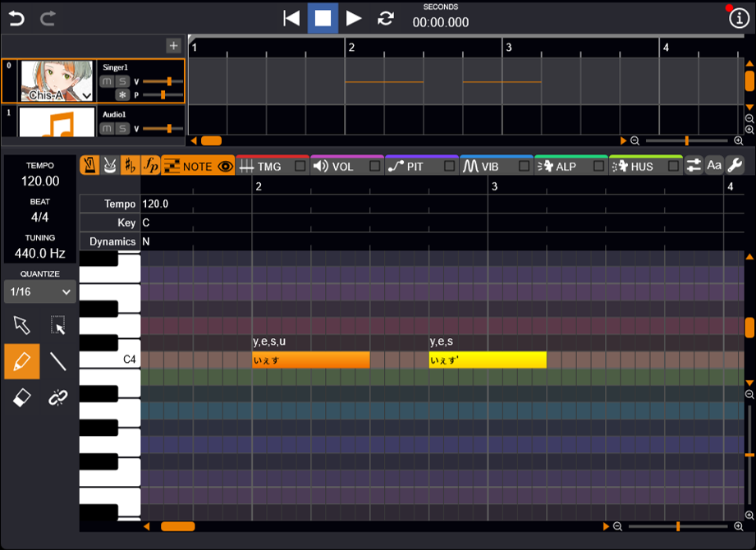Click the wrench settings icon
This screenshot has height=550, width=756.
735,166
